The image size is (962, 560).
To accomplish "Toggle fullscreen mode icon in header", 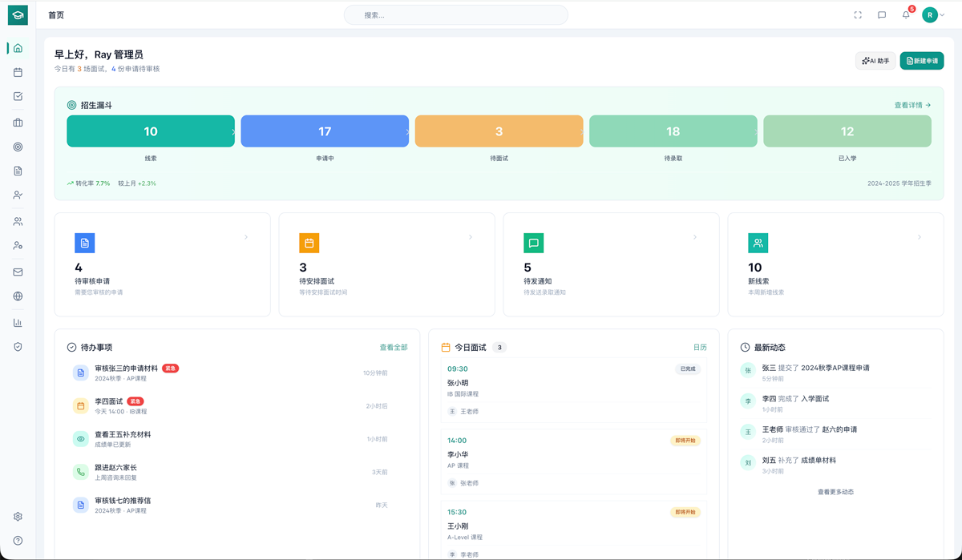I will [858, 14].
